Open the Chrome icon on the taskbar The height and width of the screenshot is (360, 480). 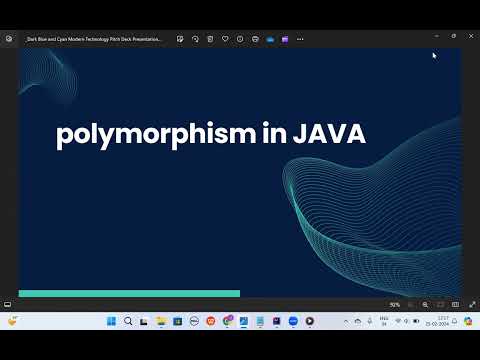click(x=228, y=321)
